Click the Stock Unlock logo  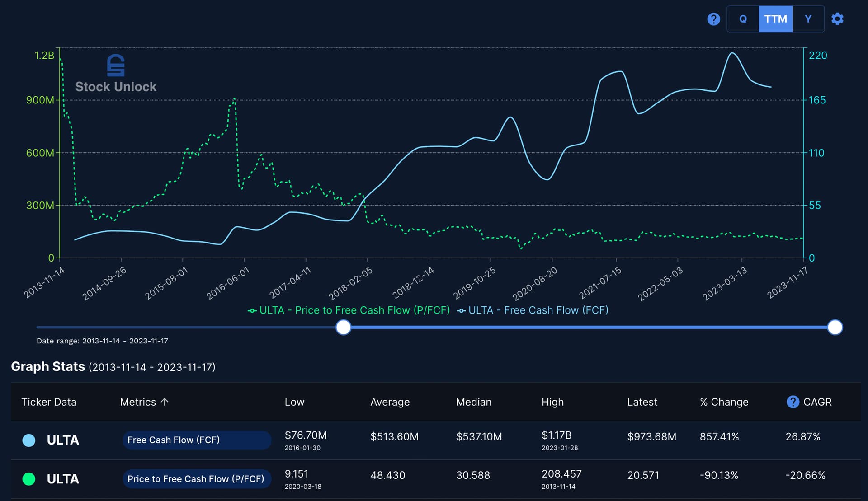click(116, 74)
